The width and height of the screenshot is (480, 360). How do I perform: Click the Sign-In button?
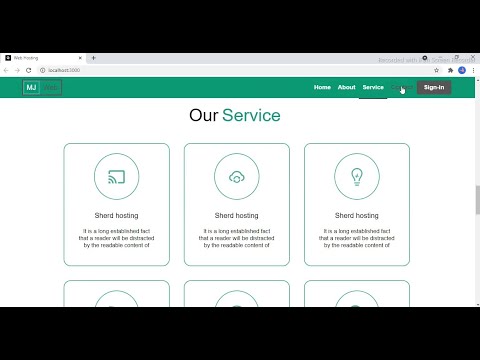(434, 87)
